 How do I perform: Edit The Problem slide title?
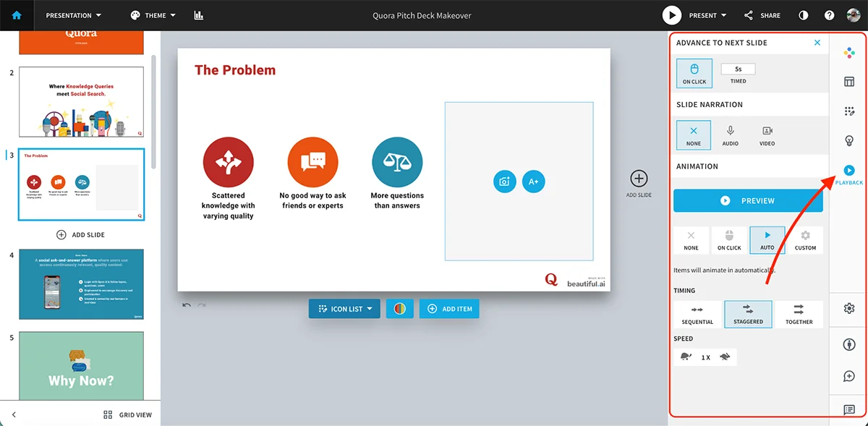(235, 70)
